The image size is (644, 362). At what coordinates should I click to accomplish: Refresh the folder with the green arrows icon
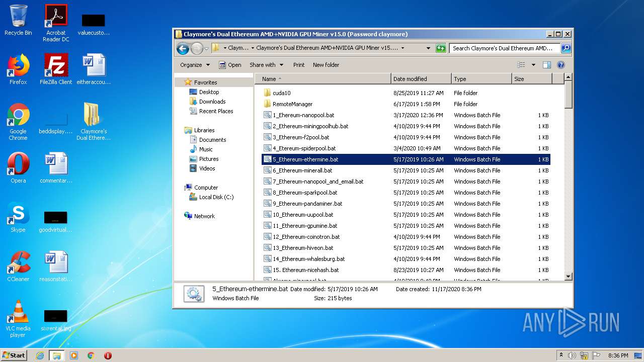[441, 48]
